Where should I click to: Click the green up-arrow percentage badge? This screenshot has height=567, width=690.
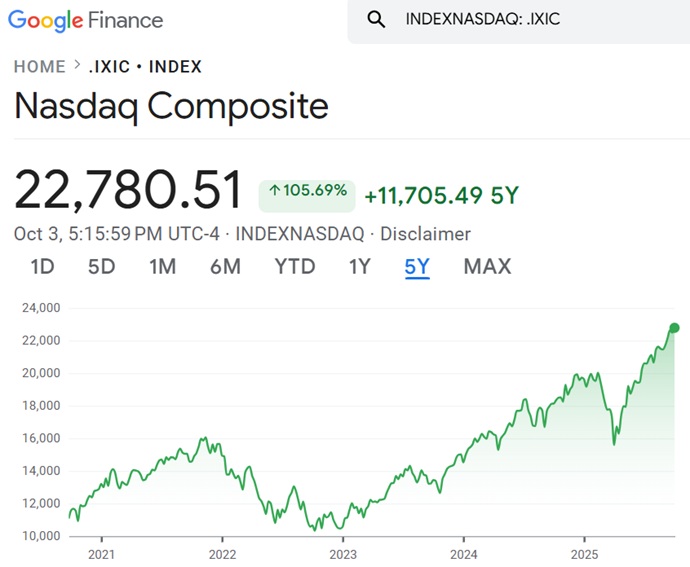[307, 191]
